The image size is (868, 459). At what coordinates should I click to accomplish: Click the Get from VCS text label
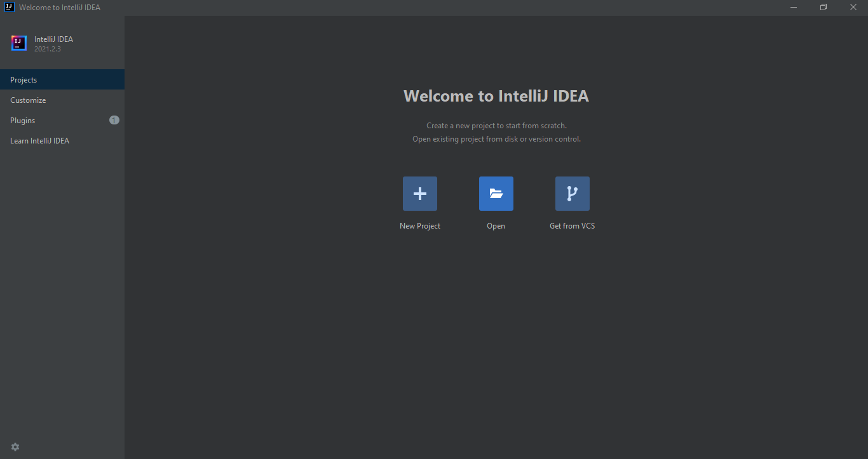pos(572,226)
